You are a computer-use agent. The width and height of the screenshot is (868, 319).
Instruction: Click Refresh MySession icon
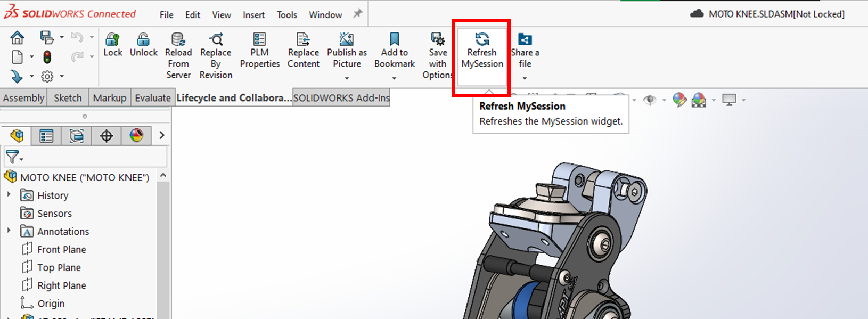(482, 39)
